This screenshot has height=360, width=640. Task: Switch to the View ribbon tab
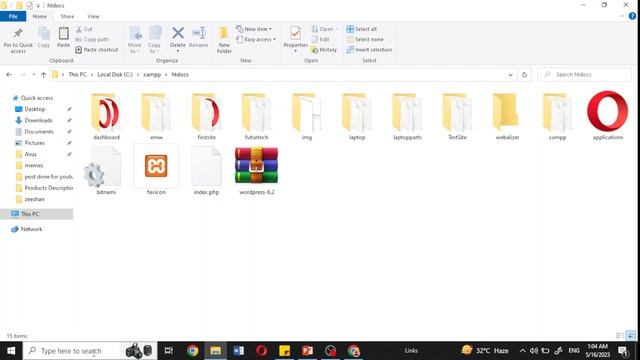point(93,16)
